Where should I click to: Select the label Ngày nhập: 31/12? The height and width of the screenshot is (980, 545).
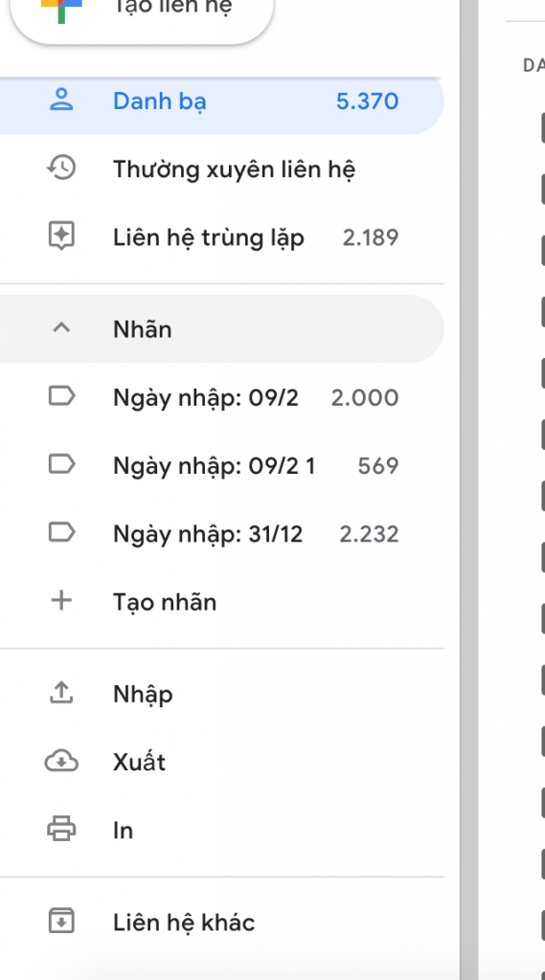(221, 533)
